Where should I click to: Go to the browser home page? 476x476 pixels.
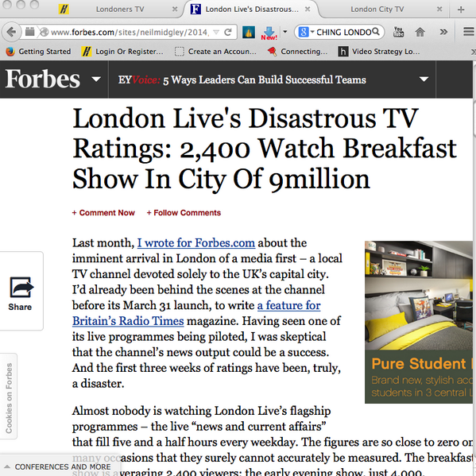coord(420,32)
